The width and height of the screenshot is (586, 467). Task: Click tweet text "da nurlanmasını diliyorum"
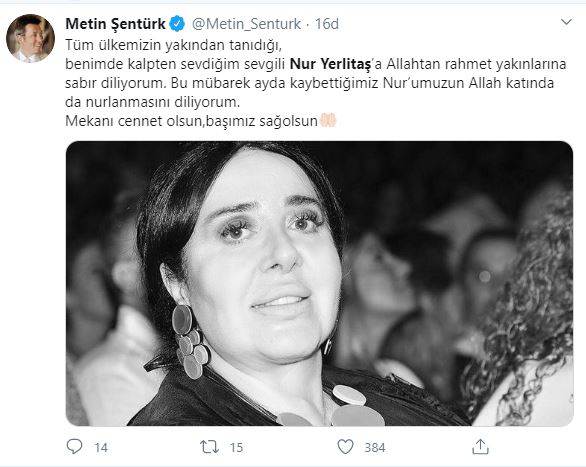click(x=151, y=102)
